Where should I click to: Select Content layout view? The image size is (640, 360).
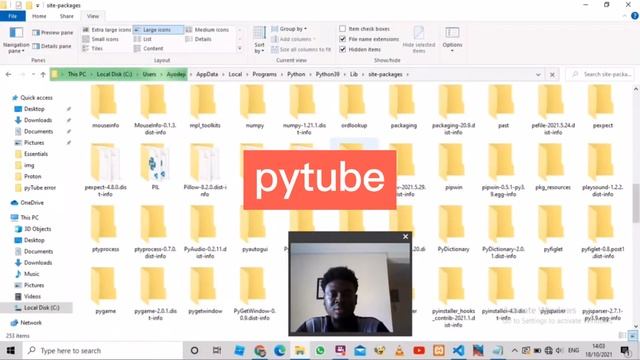click(149, 49)
